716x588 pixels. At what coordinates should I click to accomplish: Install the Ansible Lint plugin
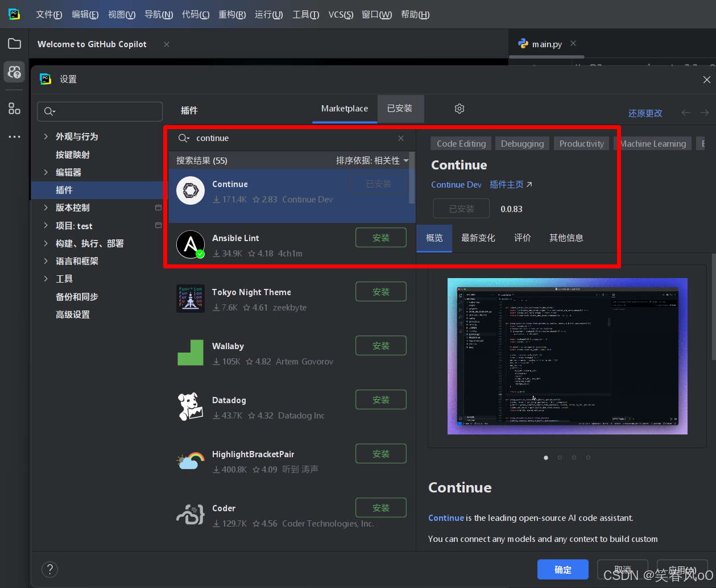pos(381,238)
